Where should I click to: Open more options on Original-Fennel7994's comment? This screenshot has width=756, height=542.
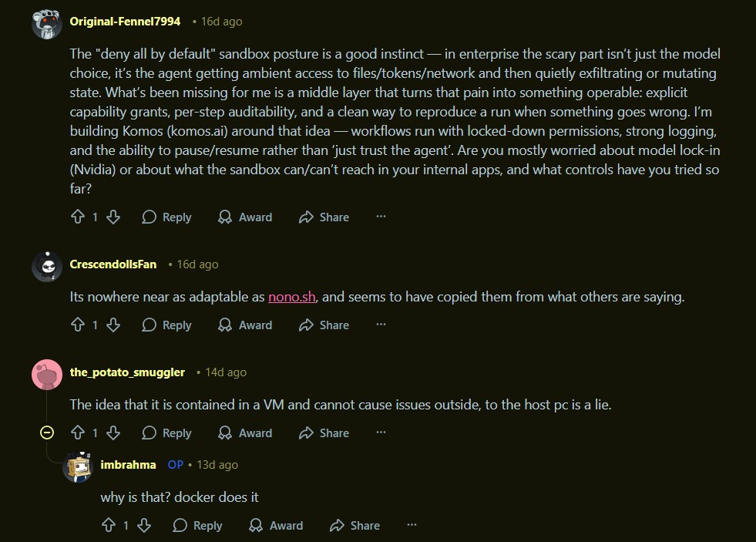381,217
